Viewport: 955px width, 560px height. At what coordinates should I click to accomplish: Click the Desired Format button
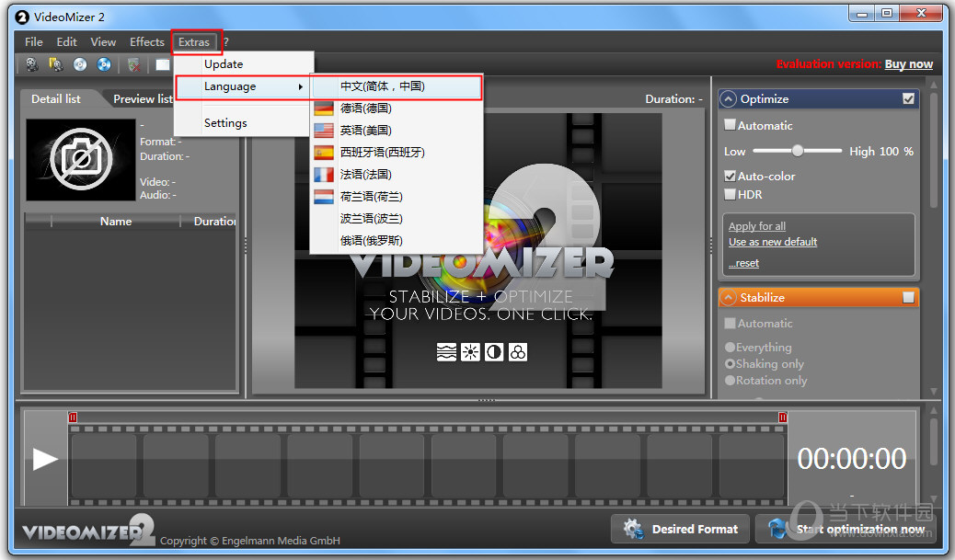click(681, 529)
